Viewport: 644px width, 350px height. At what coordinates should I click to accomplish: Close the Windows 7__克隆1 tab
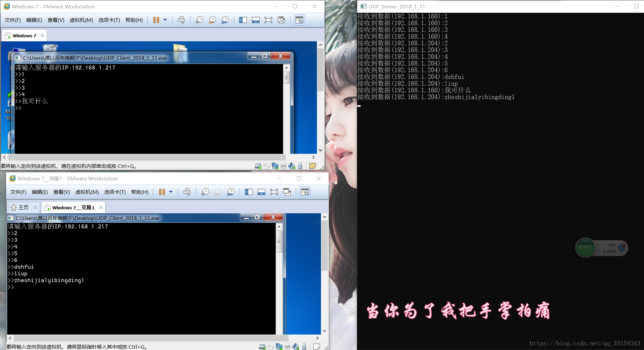[x=101, y=208]
